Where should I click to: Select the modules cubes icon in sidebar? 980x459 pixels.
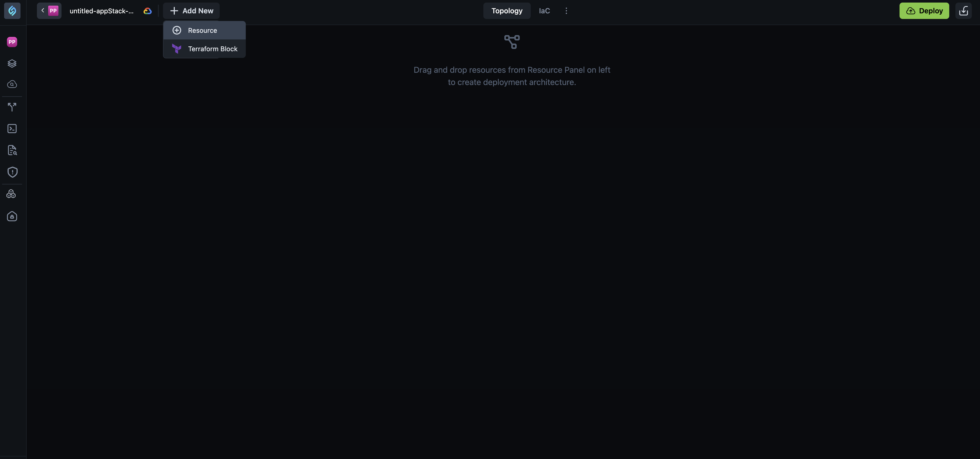coord(12,194)
